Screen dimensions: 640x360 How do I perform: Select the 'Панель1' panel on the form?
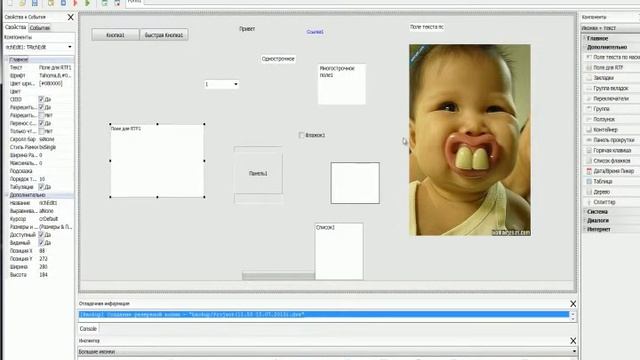258,173
